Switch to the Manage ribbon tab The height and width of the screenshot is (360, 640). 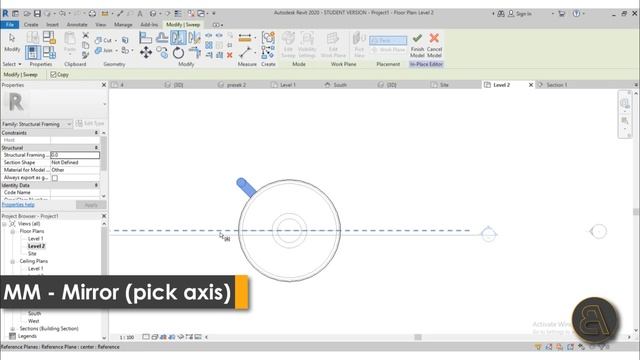pyautogui.click(x=123, y=25)
